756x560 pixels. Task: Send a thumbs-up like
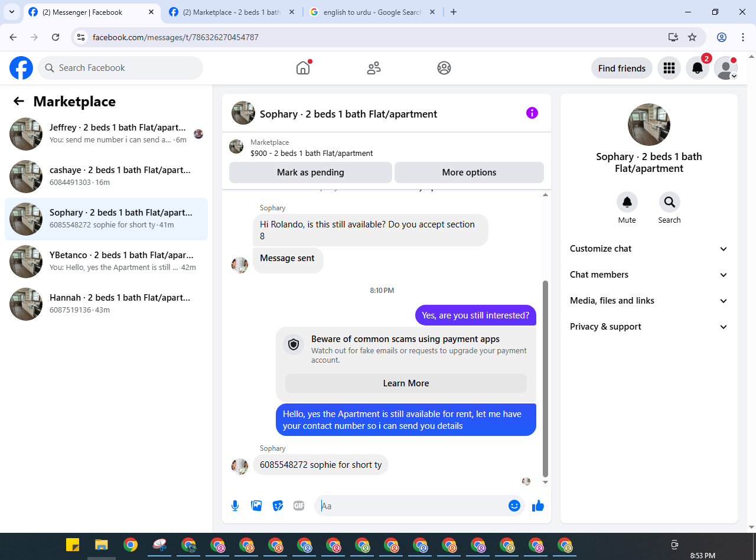(538, 506)
